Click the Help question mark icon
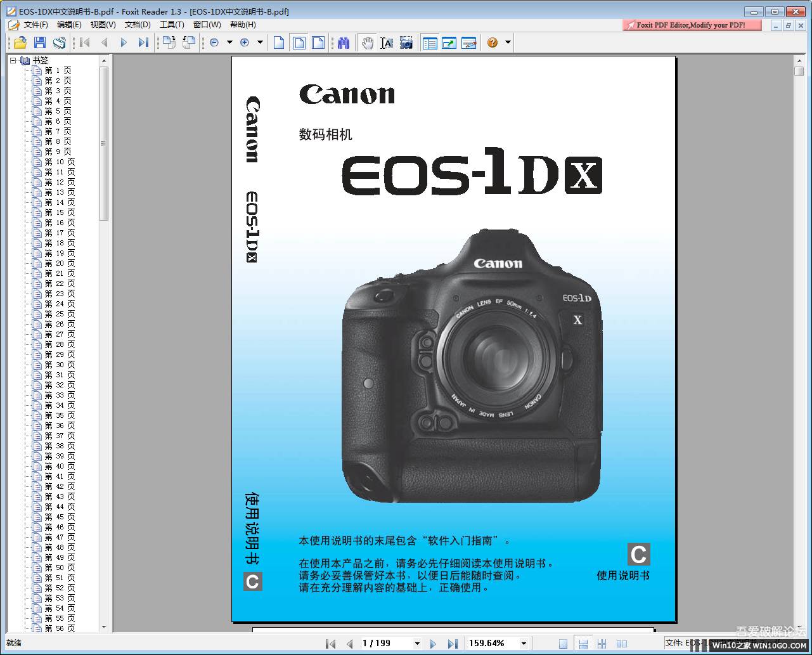 pyautogui.click(x=493, y=42)
